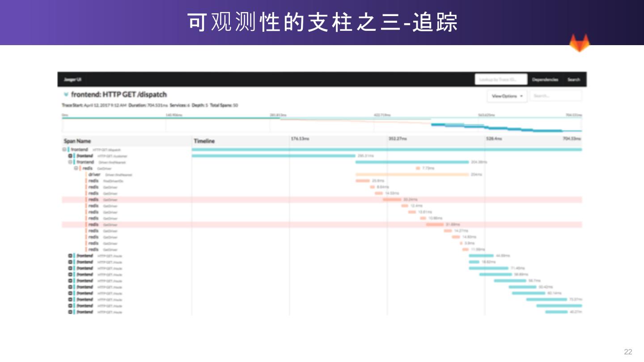
Task: Collapse the first redis GetDriver parent node
Action: coord(76,168)
